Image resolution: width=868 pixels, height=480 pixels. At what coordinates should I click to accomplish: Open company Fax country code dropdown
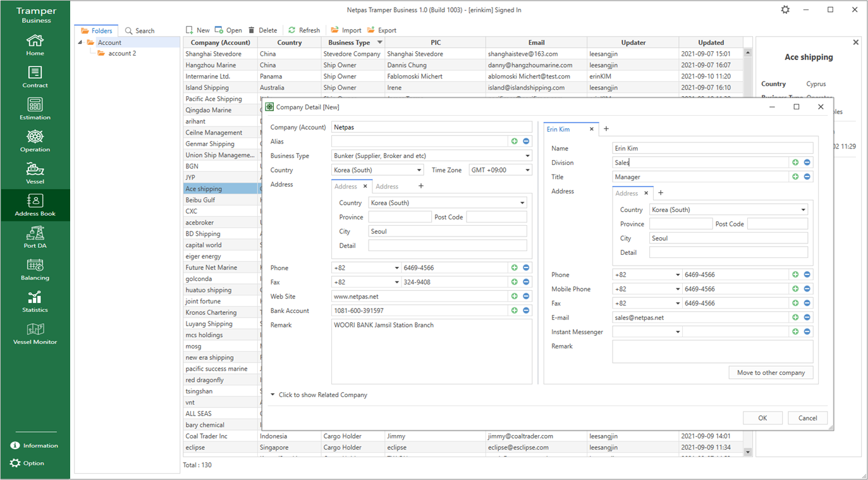click(x=397, y=282)
